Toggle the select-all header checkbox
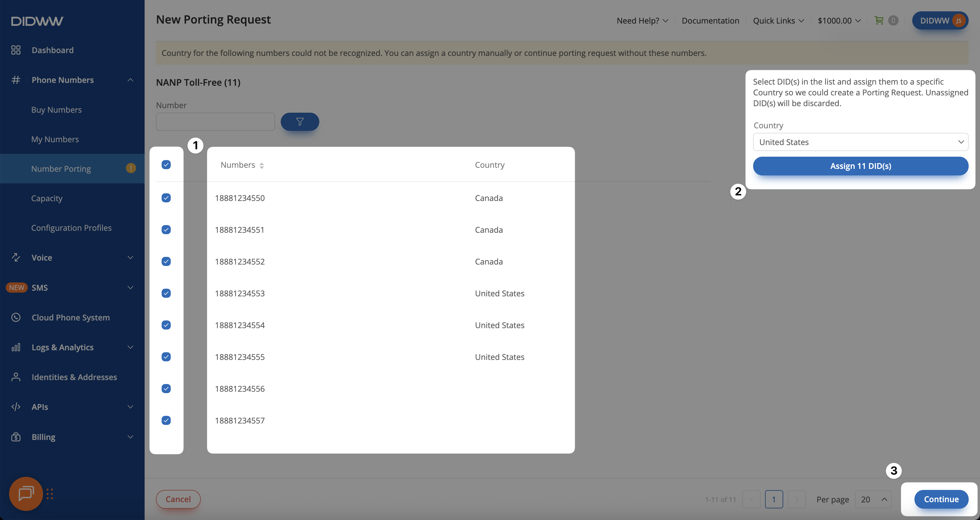 pos(166,164)
